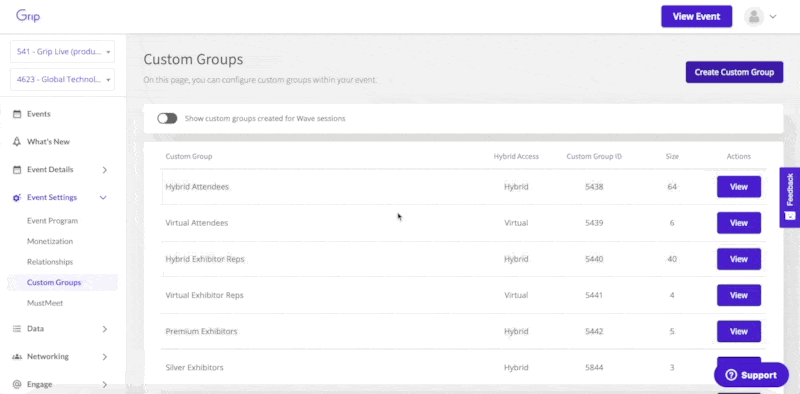The width and height of the screenshot is (800, 394).
Task: Click the Data list icon
Action: tap(17, 329)
